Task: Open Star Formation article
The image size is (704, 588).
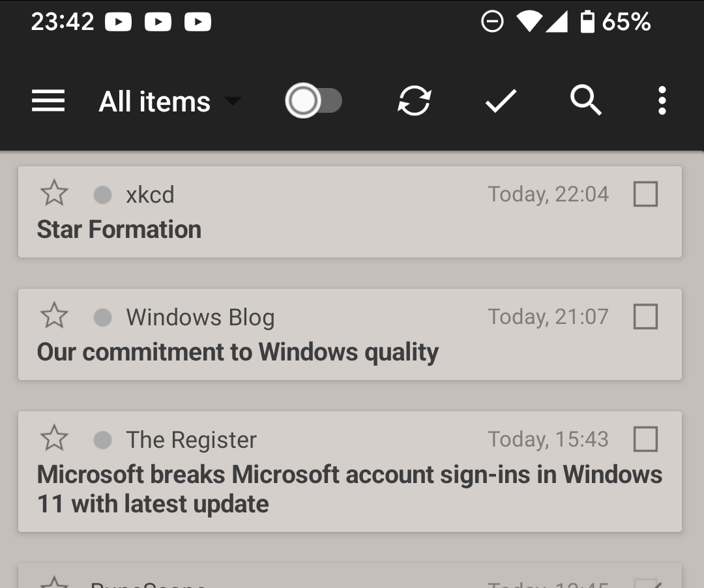Action: click(119, 229)
